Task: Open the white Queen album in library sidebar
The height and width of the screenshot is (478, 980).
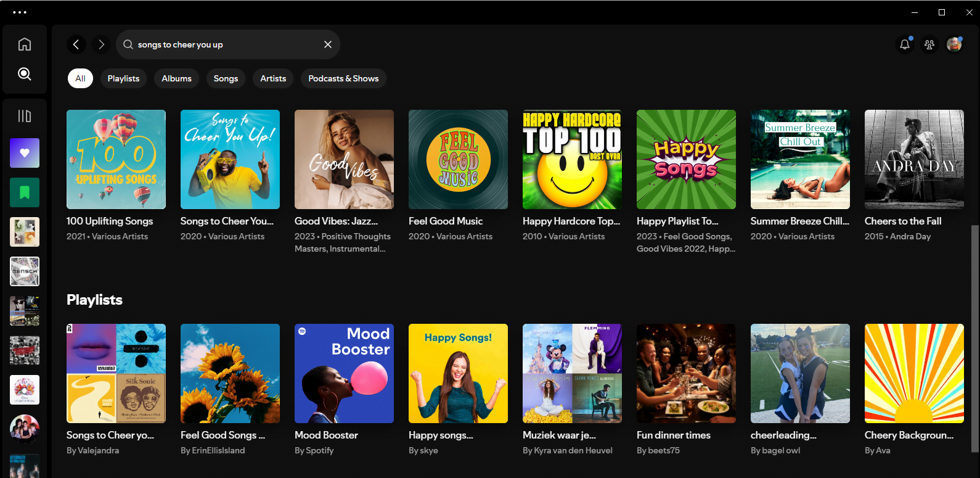Action: click(x=25, y=390)
